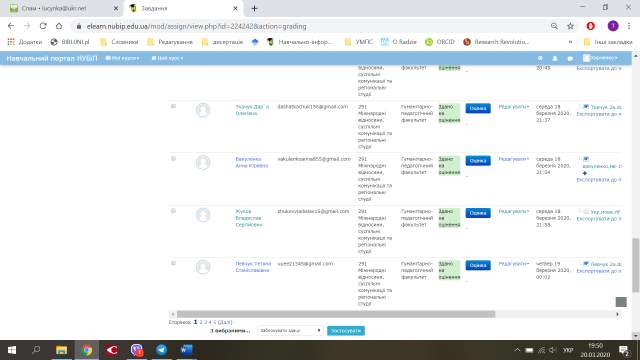Open user account menu in portal header
The image size is (640, 360).
[x=600, y=58]
